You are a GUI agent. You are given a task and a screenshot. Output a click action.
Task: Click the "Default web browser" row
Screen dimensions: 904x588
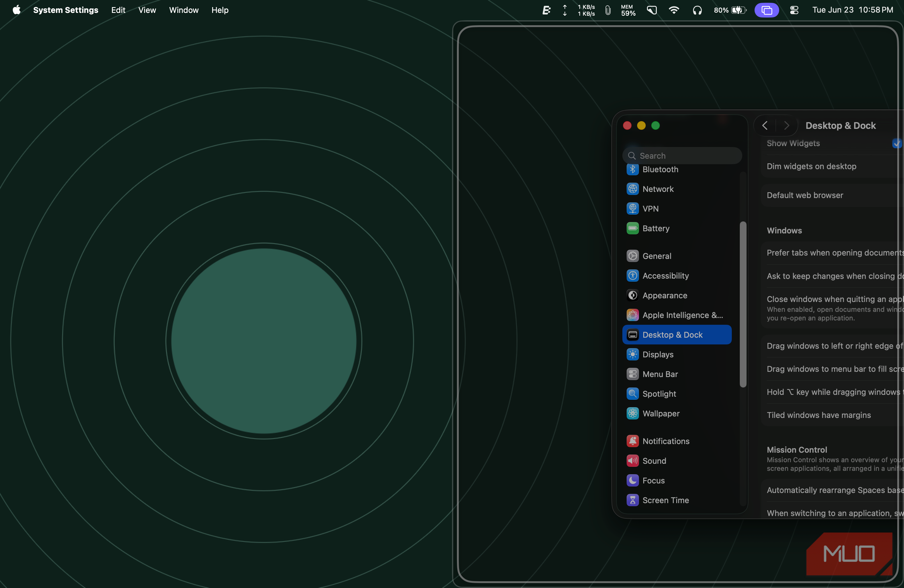click(833, 195)
